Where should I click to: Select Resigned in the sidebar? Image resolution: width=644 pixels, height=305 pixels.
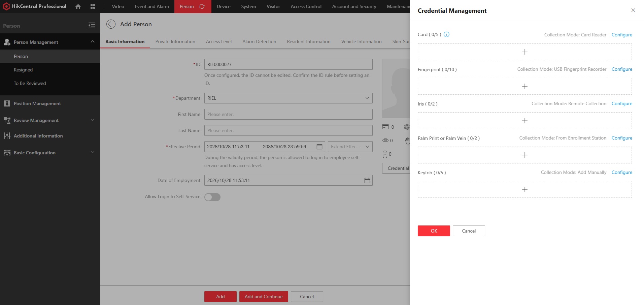coord(23,70)
